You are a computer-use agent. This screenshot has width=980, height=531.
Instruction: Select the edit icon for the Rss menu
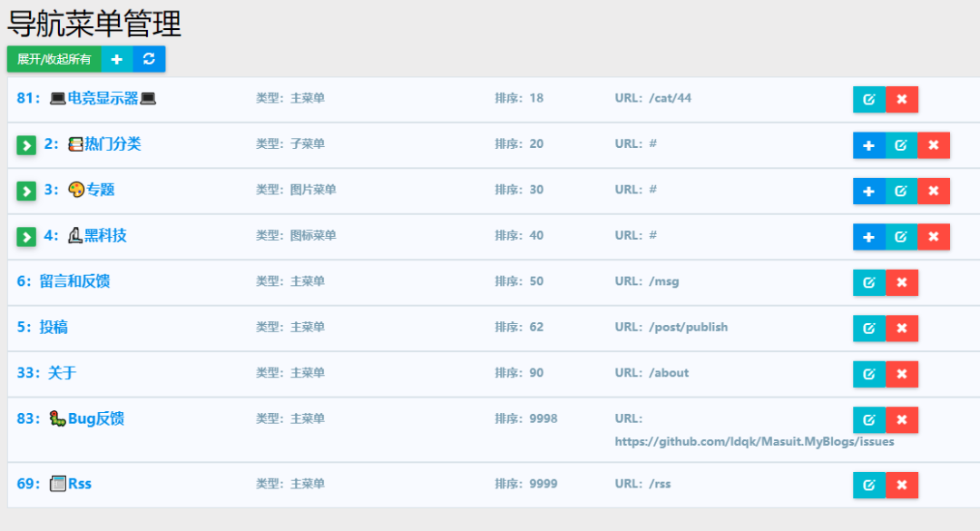[x=869, y=485]
